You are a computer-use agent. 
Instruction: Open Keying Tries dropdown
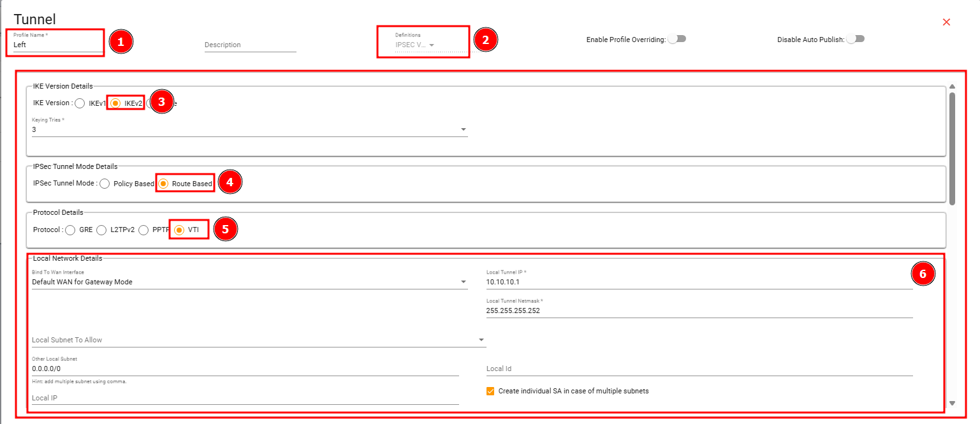[x=250, y=129]
